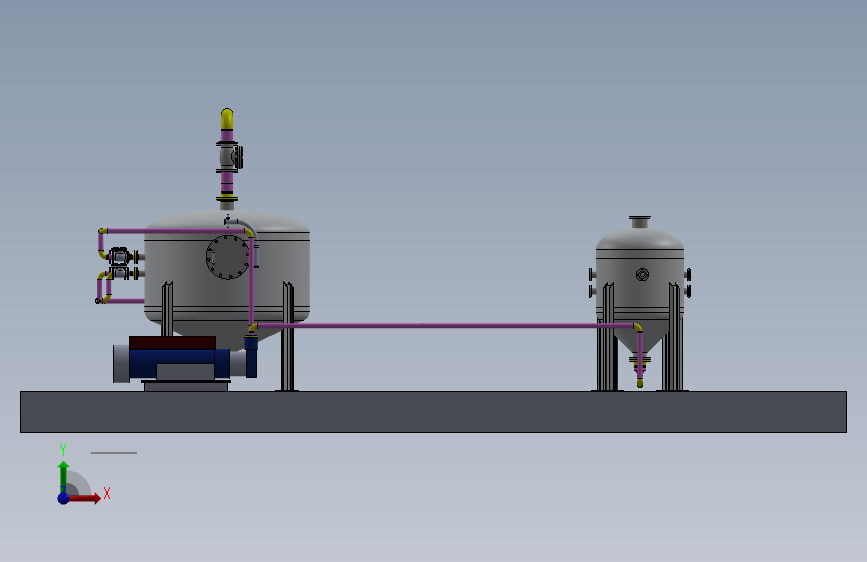Select the upper valve at the large tank's left side
The height and width of the screenshot is (562, 867).
(120, 257)
